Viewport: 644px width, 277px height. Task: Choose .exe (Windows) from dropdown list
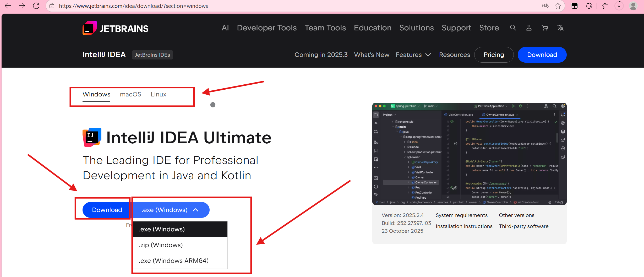(x=180, y=229)
